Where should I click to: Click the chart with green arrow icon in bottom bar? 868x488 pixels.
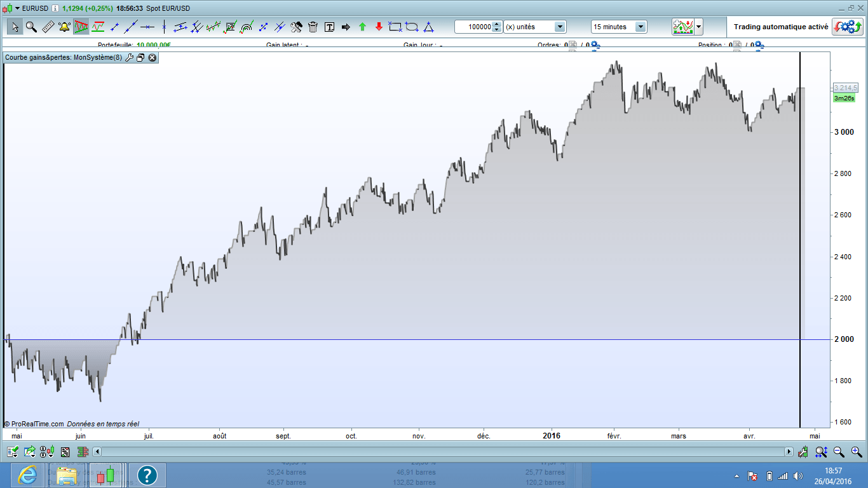tap(30, 452)
